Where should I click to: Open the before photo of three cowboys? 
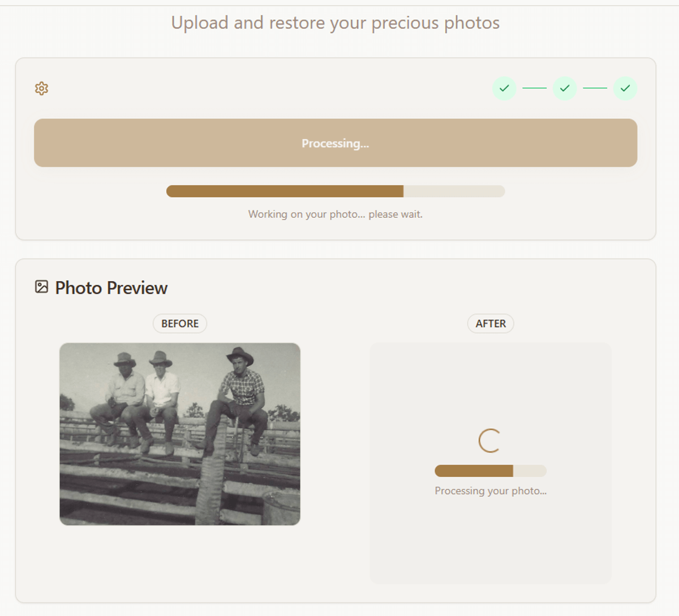[x=180, y=433]
